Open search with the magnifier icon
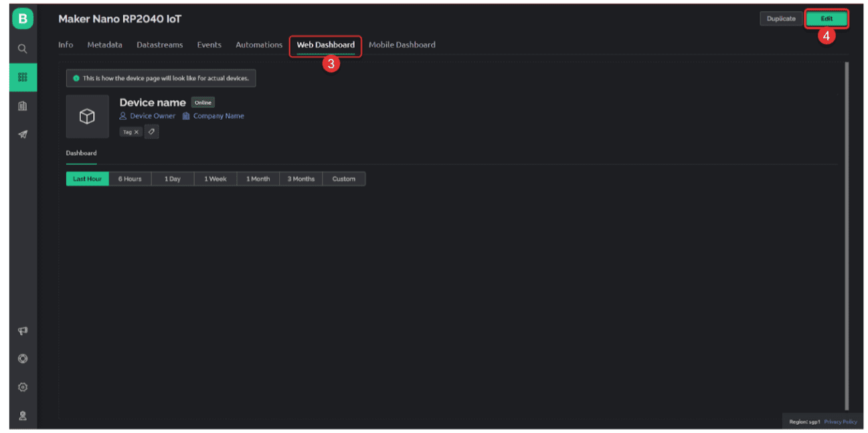 (x=23, y=49)
